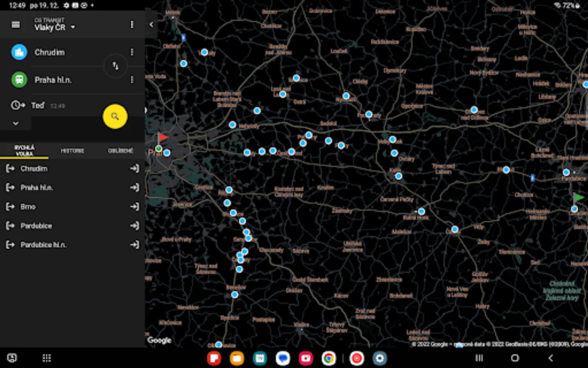The width and height of the screenshot is (588, 368).
Task: Change the departure time Teď 12:49
Action: pyautogui.click(x=48, y=105)
